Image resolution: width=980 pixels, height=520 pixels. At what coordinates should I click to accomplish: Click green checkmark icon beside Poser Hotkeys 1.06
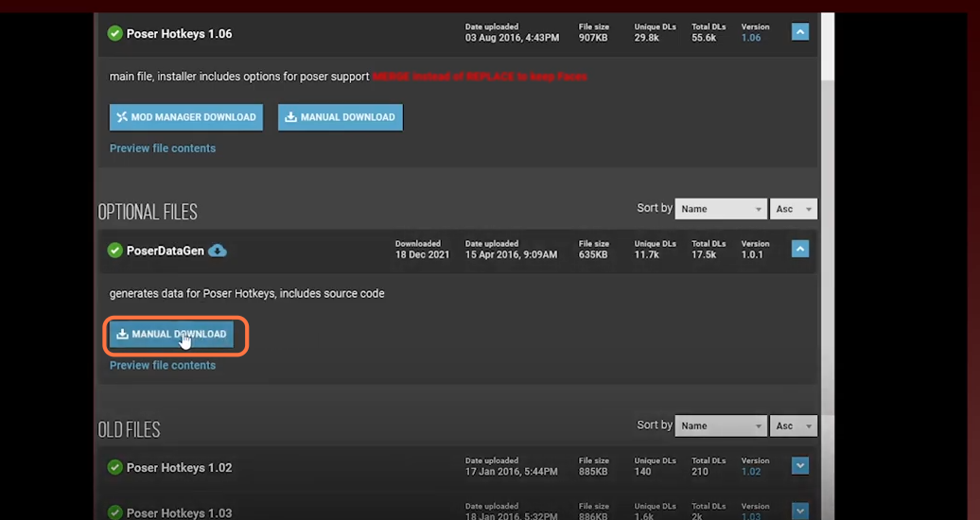[115, 34]
